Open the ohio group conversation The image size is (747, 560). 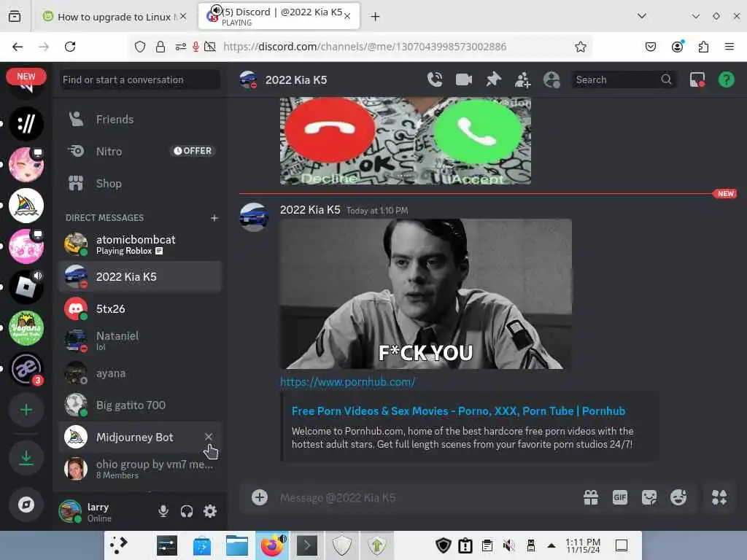140,469
